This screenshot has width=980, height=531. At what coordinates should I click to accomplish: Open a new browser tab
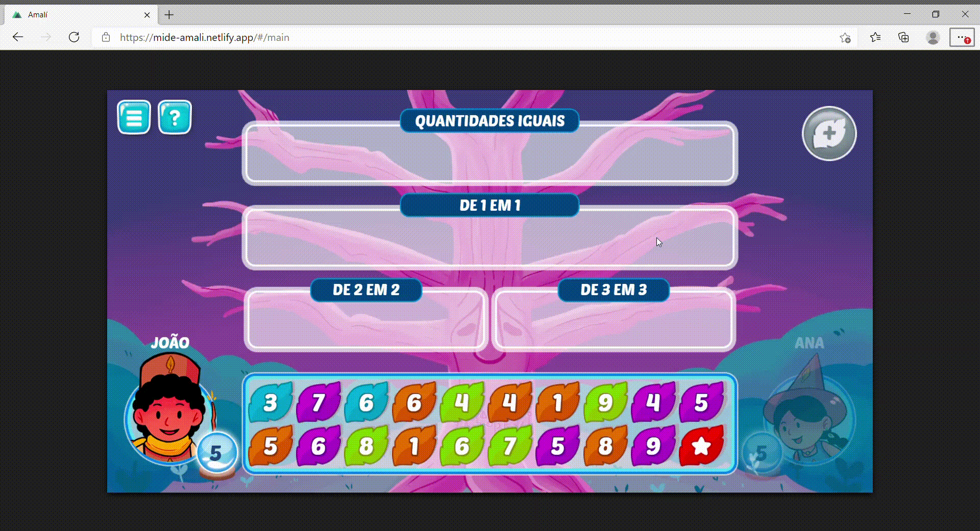(169, 15)
